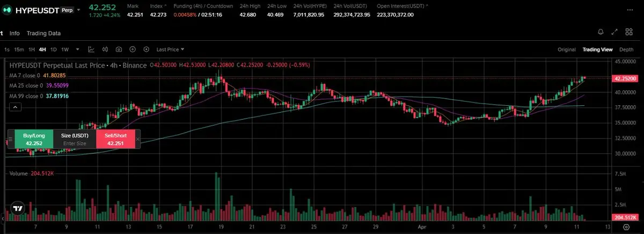
Task: Click the Apr label on time axis
Action: click(x=421, y=228)
